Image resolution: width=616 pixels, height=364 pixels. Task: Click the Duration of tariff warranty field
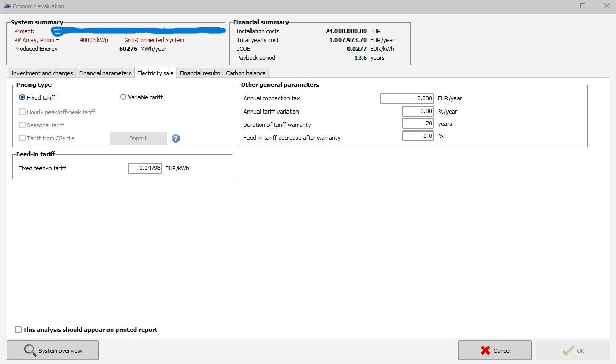[418, 124]
